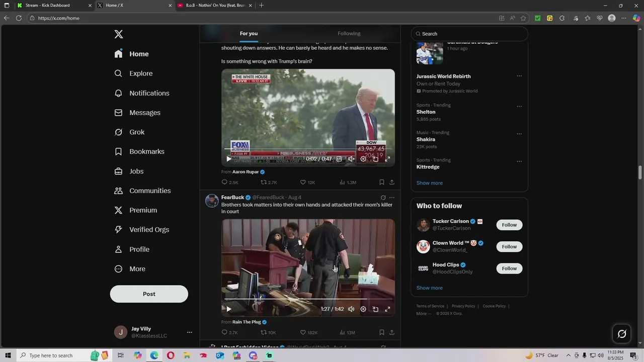Reply to the post with 2.5K replies
The width and height of the screenshot is (644, 362).
point(230,183)
